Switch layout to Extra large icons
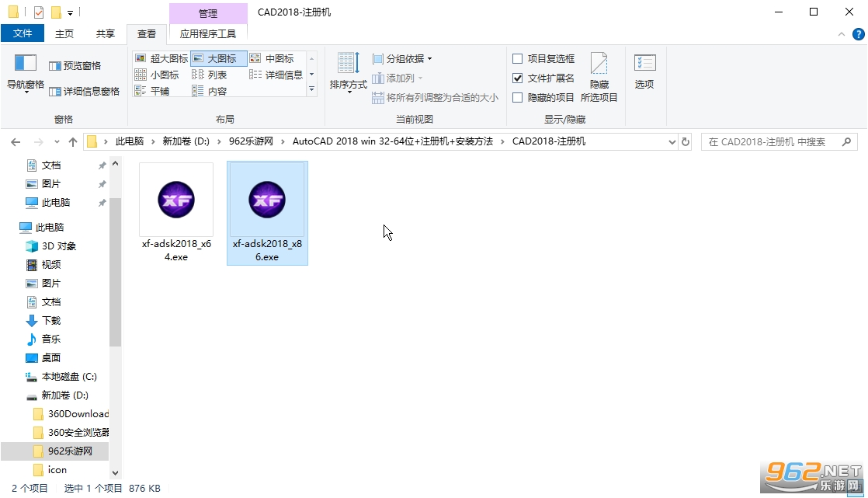This screenshot has height=498, width=868. pos(161,58)
